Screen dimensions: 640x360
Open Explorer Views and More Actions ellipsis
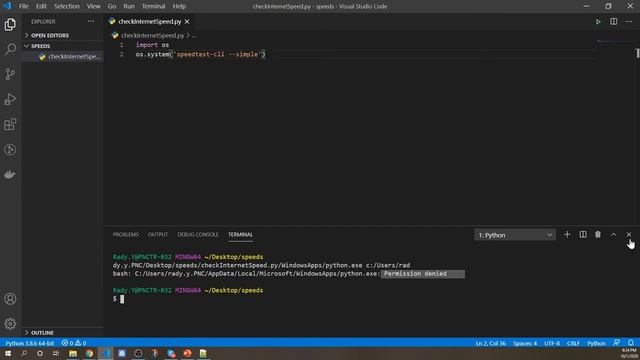coord(91,22)
